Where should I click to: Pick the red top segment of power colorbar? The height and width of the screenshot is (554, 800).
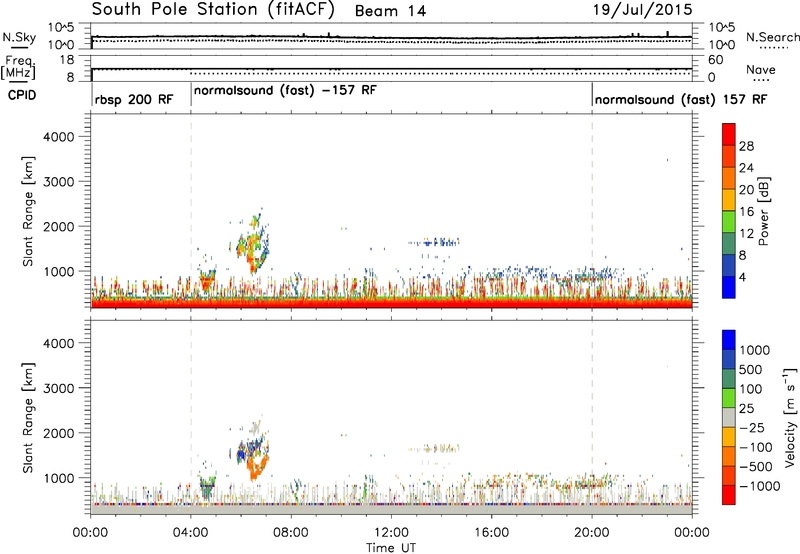coord(729,135)
